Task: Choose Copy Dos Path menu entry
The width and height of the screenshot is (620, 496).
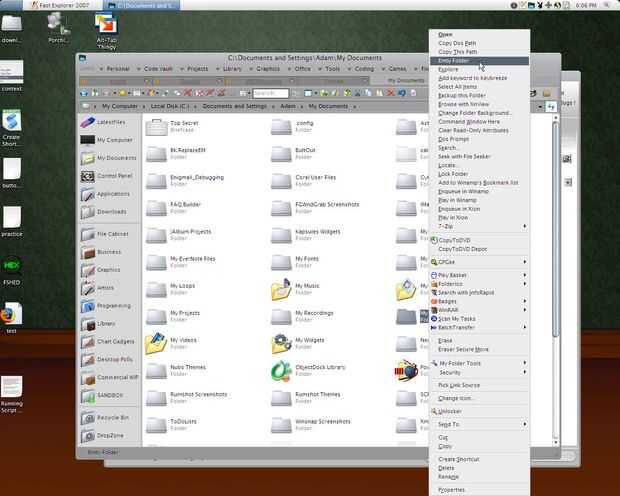Action: point(479,43)
